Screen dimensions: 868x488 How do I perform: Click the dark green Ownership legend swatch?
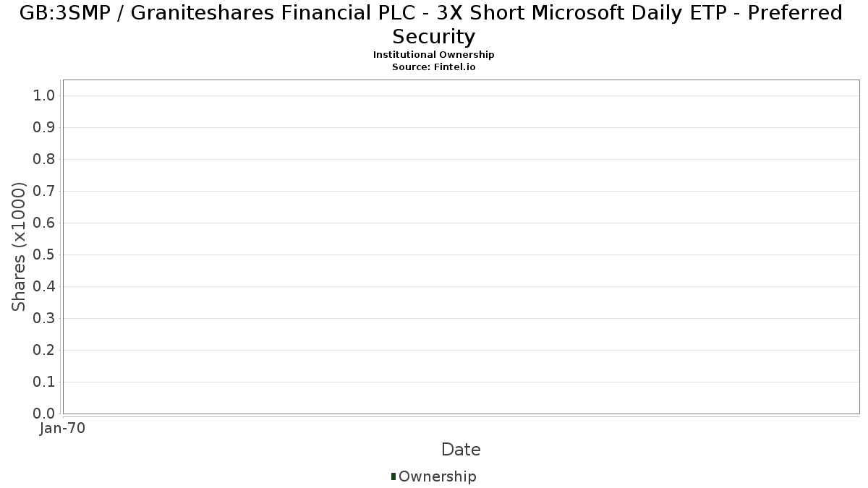click(393, 476)
